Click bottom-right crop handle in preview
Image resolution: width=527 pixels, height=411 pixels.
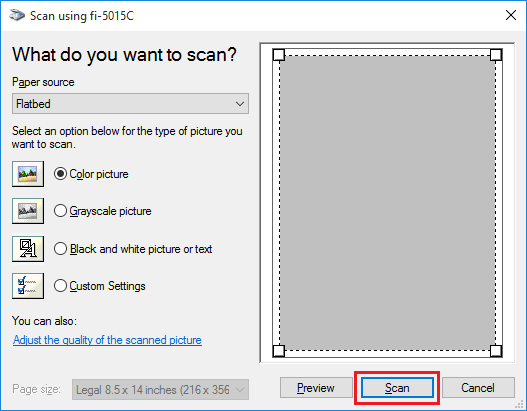496,351
